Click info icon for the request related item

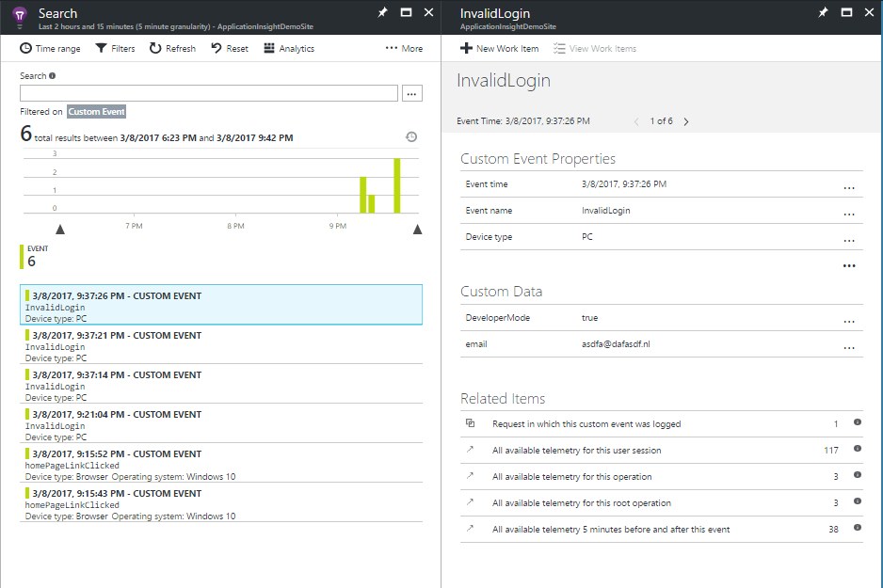[x=857, y=422]
